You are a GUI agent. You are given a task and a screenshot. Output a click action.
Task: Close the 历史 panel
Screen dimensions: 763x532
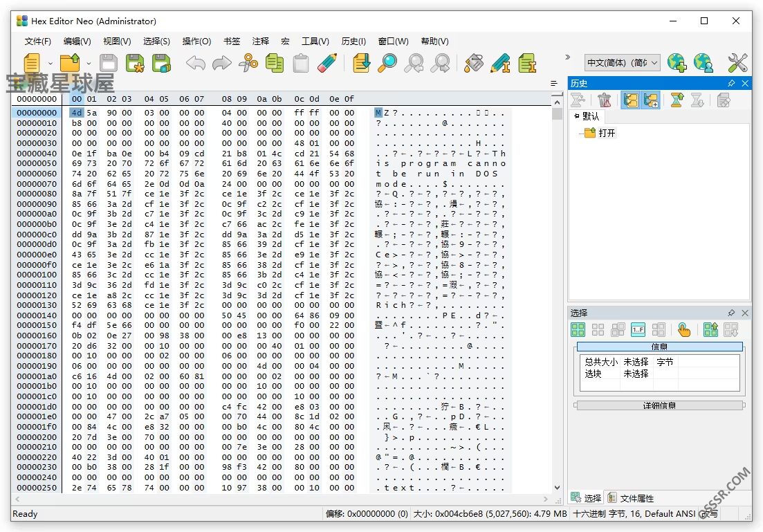[x=745, y=83]
